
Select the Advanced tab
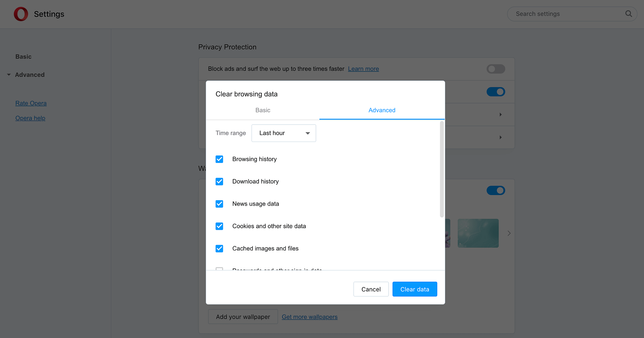[x=382, y=110]
